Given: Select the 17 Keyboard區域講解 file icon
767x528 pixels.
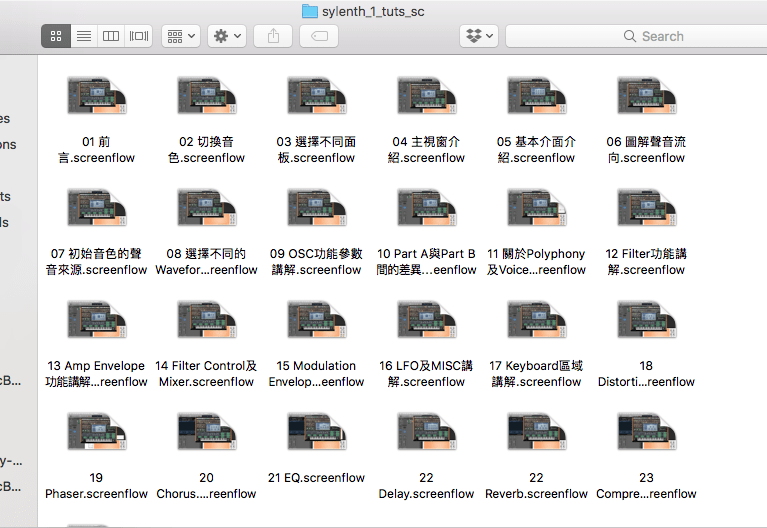Looking at the screenshot, I should (x=537, y=319).
